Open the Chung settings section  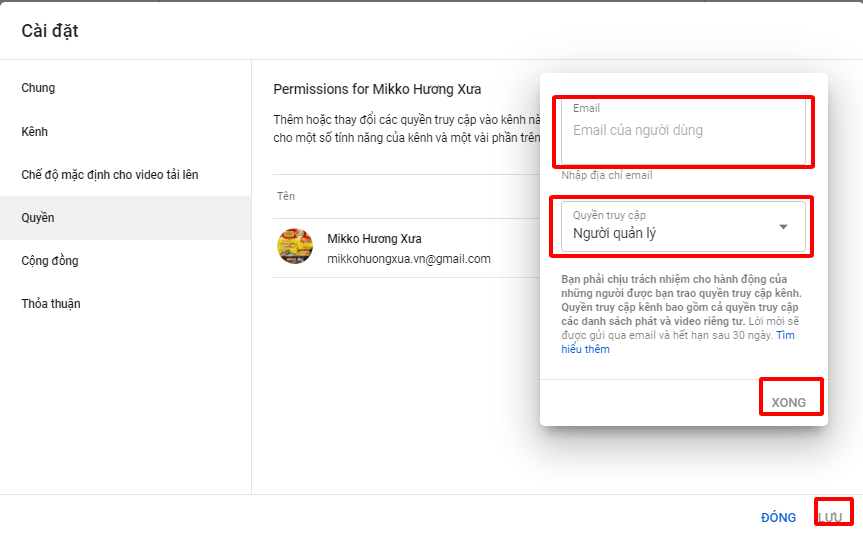[x=38, y=88]
